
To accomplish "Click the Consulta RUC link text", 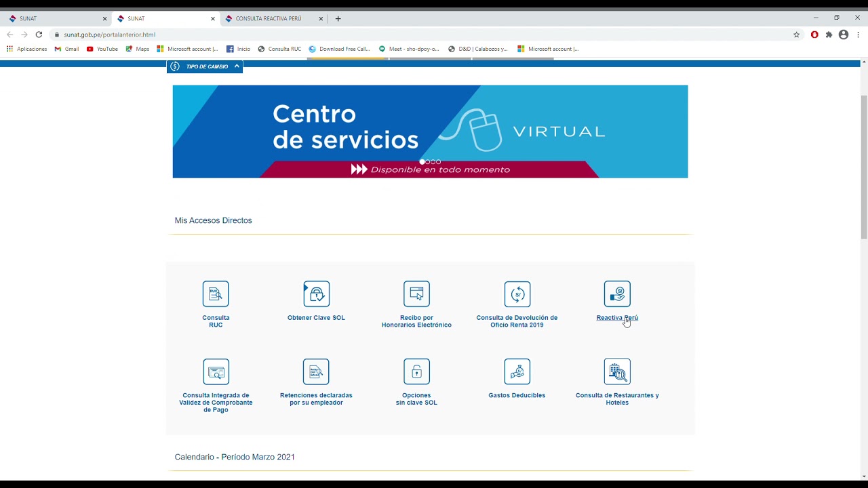I will point(216,321).
